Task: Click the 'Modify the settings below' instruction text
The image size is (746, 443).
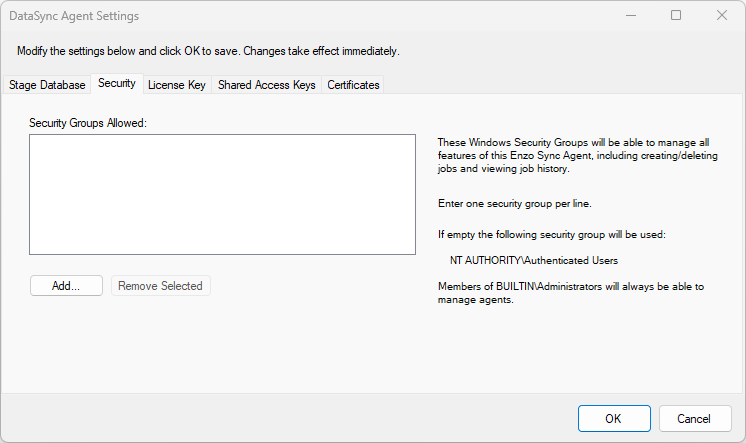Action: point(208,51)
